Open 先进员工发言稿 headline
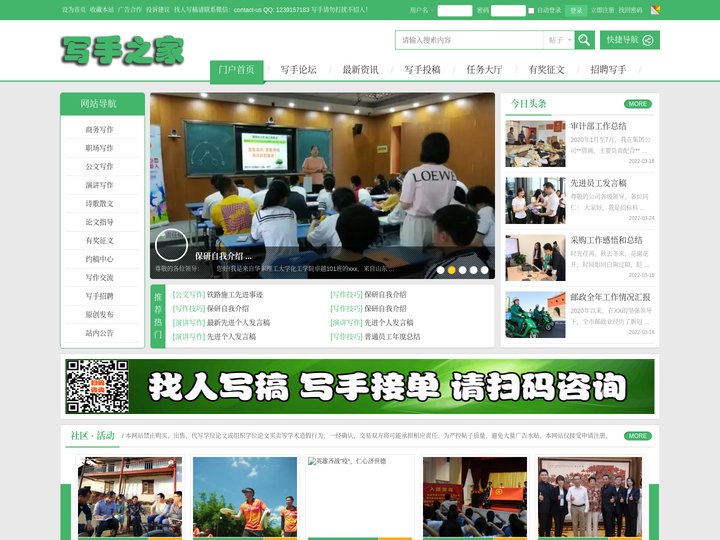 tap(598, 183)
